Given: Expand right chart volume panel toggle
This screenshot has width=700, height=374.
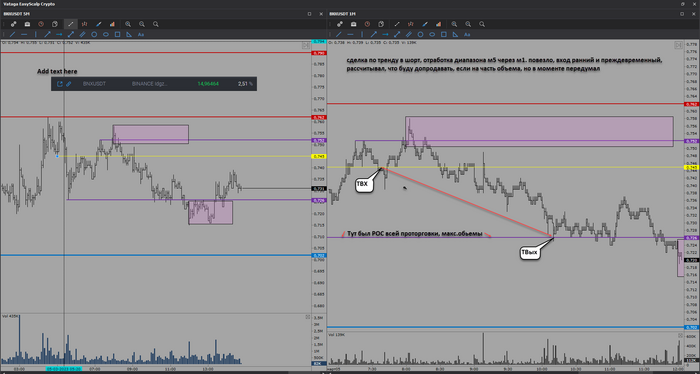Looking at the screenshot, I should click(680, 335).
